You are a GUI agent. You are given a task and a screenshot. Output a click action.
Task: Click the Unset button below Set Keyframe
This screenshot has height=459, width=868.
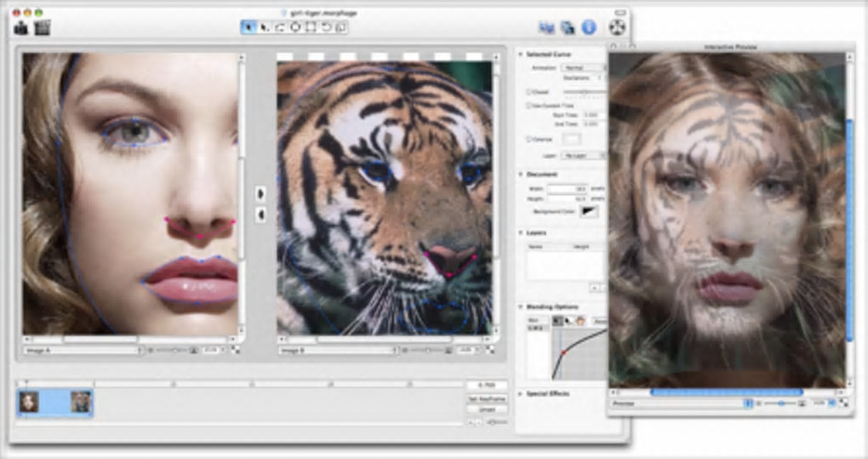[487, 410]
